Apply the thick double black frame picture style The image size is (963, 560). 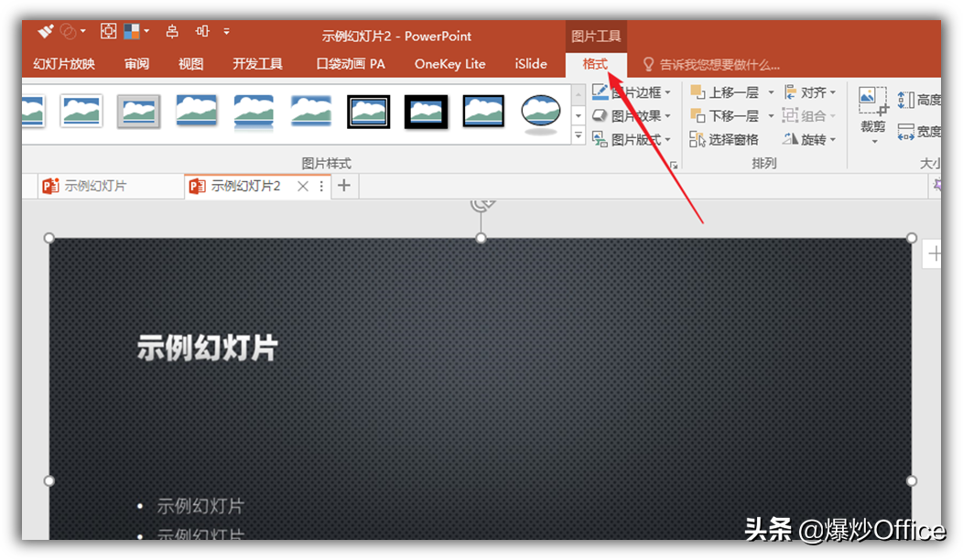[x=369, y=111]
